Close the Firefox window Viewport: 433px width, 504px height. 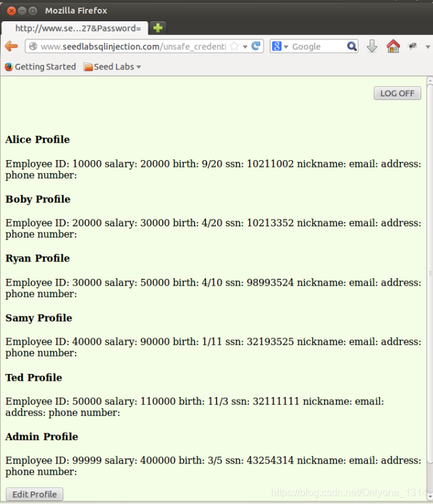point(12,11)
